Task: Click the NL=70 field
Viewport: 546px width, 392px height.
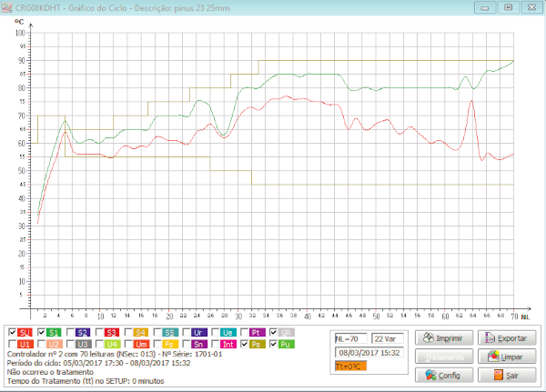Action: [350, 338]
